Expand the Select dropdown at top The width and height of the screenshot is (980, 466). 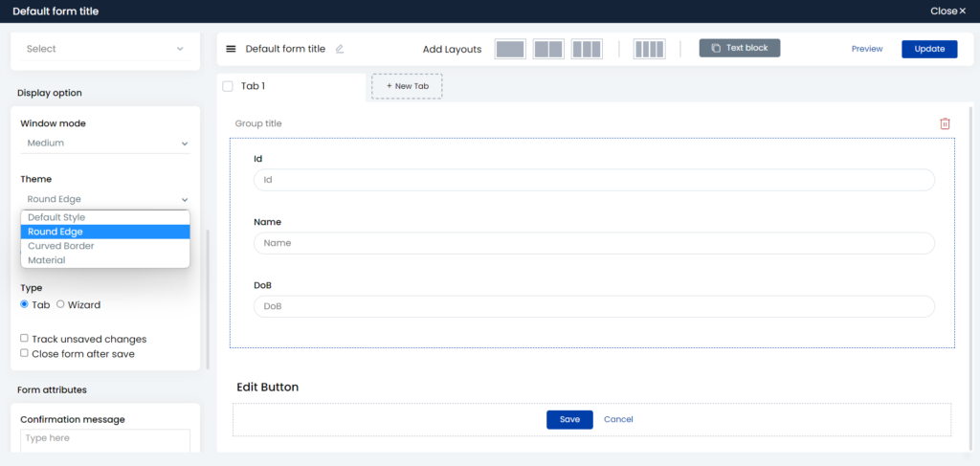pyautogui.click(x=105, y=49)
